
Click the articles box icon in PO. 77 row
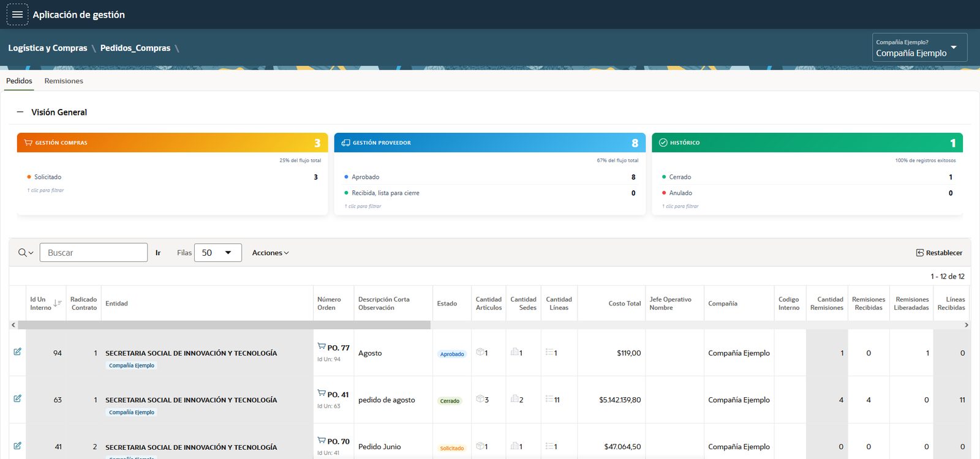tap(480, 352)
